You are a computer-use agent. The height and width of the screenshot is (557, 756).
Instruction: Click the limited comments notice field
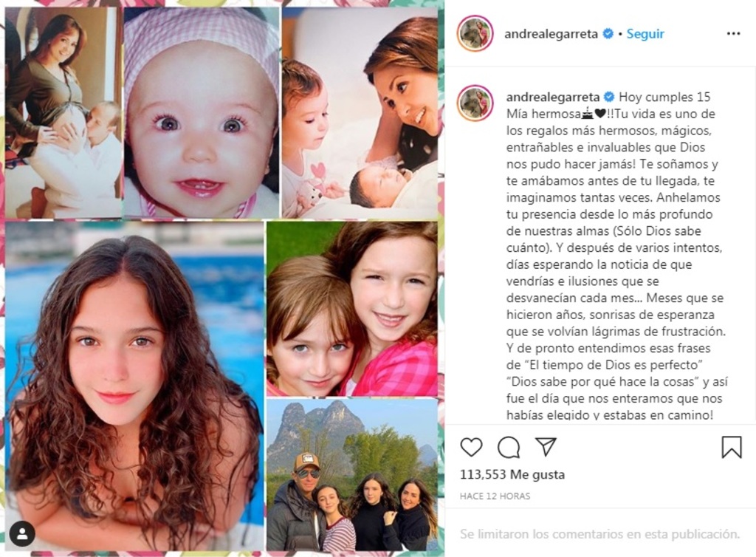[599, 534]
